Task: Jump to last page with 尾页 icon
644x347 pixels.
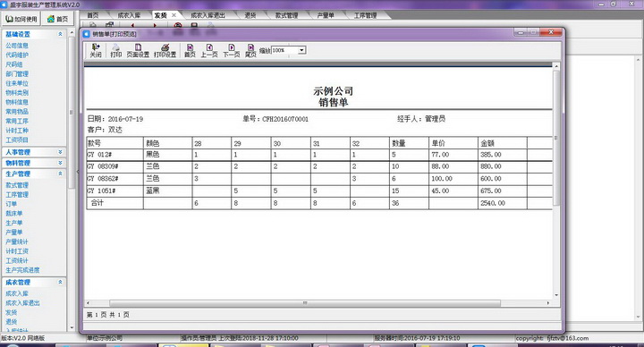Action: tap(250, 50)
